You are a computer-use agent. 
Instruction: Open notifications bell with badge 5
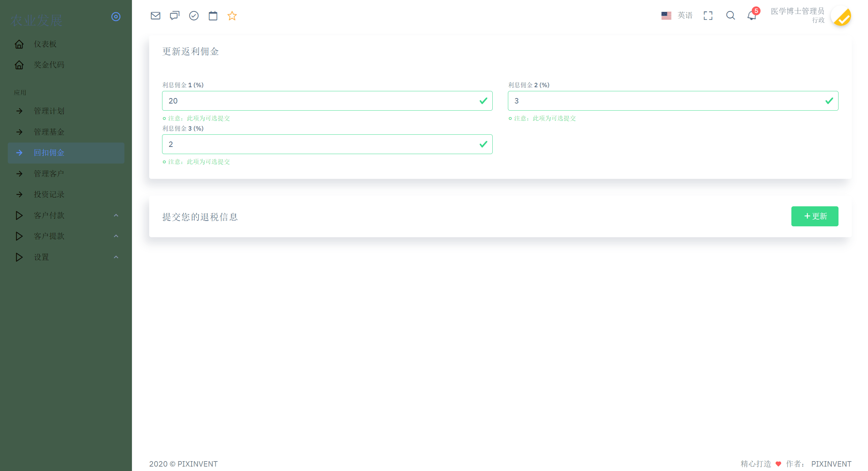coord(752,16)
